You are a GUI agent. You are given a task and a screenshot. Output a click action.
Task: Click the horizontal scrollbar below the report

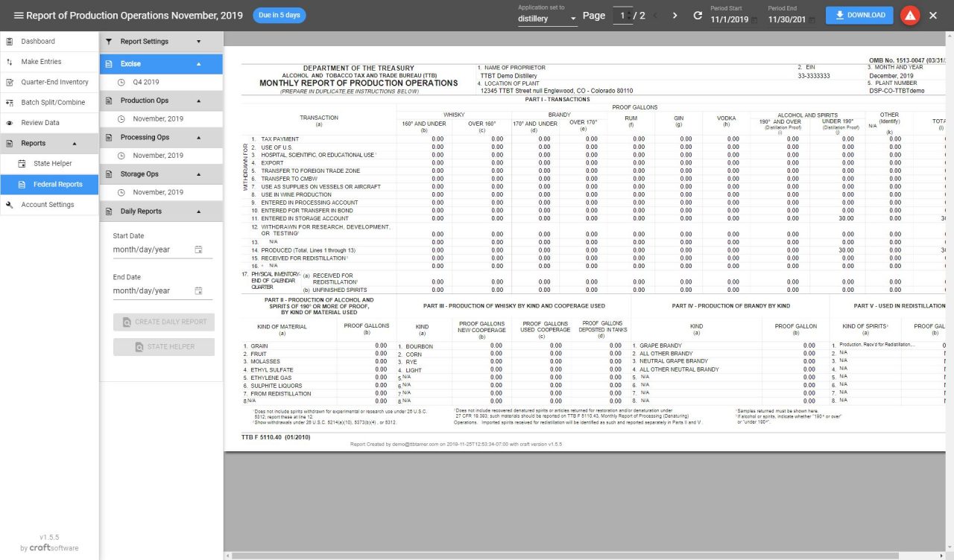coord(522,554)
